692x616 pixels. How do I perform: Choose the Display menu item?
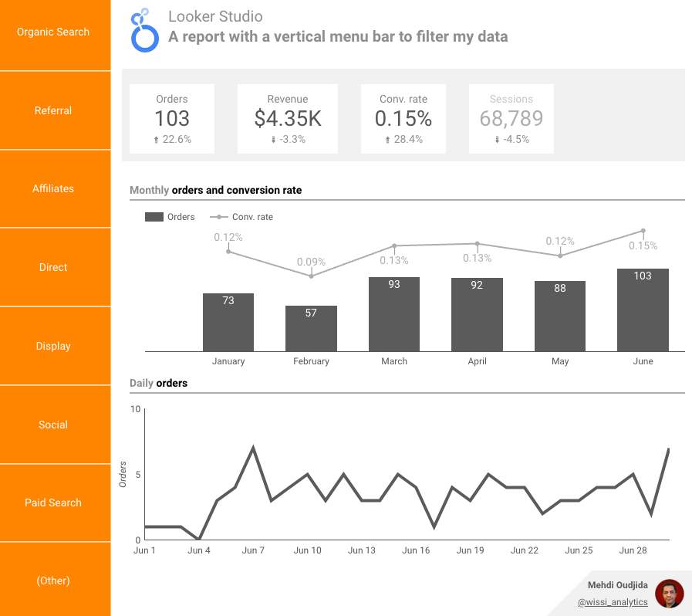click(56, 346)
